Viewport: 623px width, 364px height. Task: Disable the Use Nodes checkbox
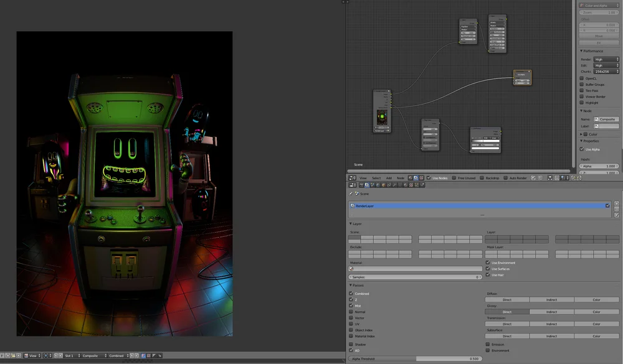point(429,178)
